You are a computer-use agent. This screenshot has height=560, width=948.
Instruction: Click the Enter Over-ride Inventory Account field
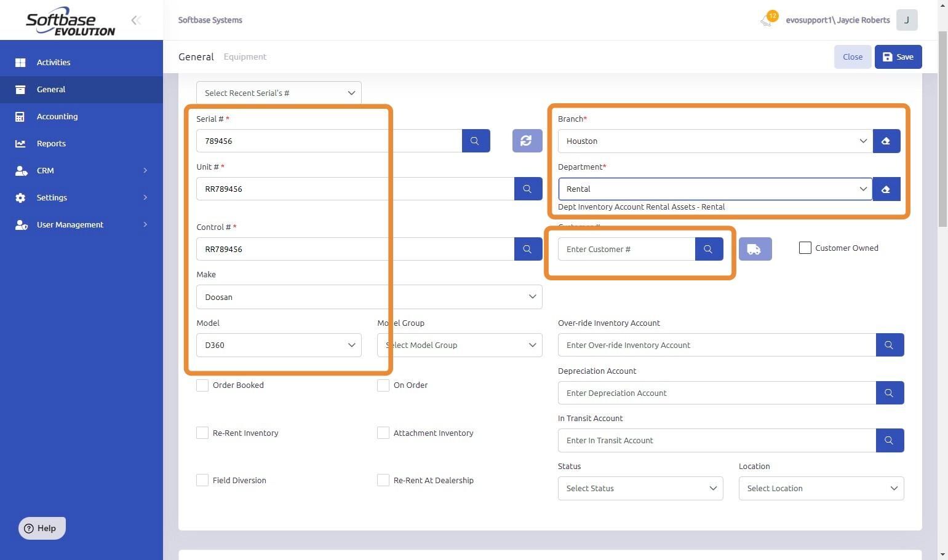717,345
